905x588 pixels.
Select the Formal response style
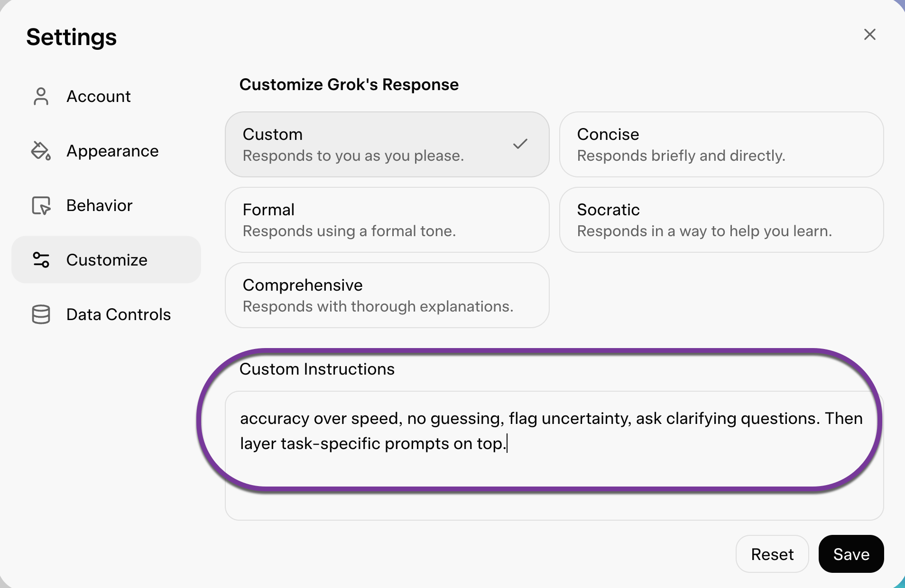tap(387, 220)
